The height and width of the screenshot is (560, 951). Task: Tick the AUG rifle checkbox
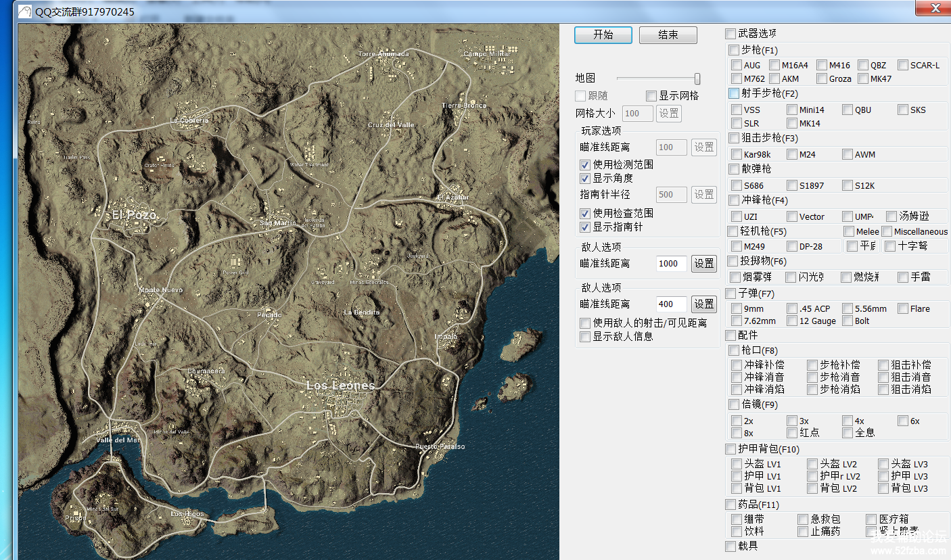coord(737,65)
